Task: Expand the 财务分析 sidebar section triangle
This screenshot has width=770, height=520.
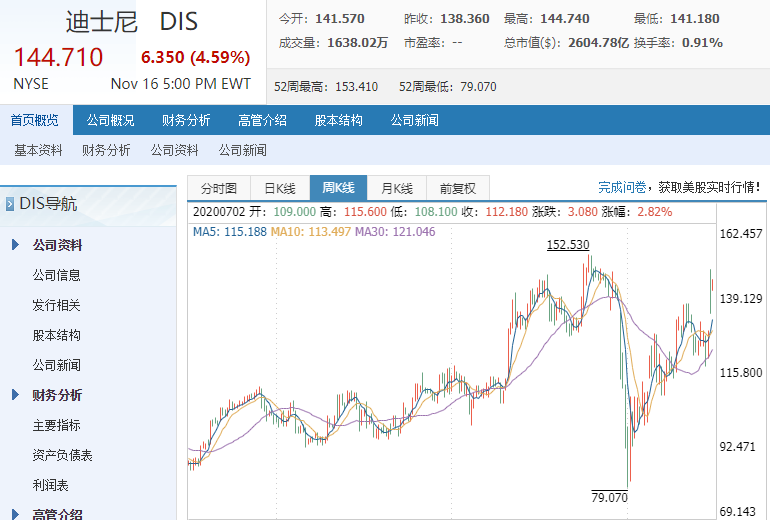Action: tap(15, 395)
